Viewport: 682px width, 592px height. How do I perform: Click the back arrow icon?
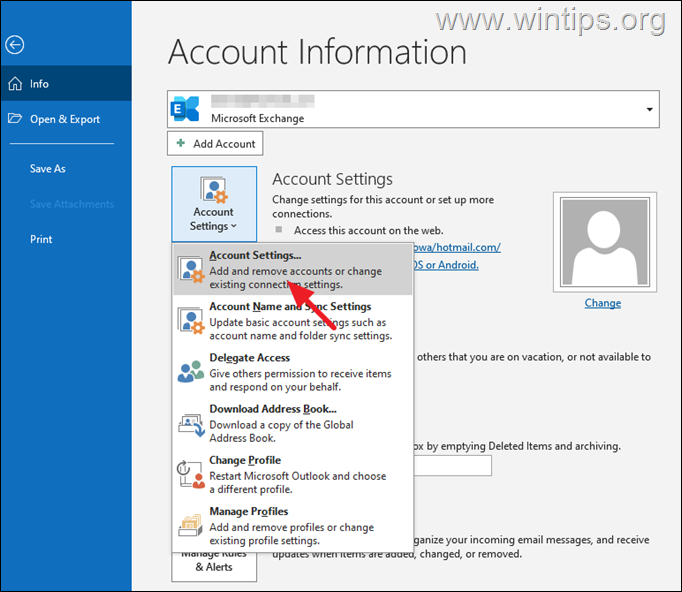coord(15,44)
